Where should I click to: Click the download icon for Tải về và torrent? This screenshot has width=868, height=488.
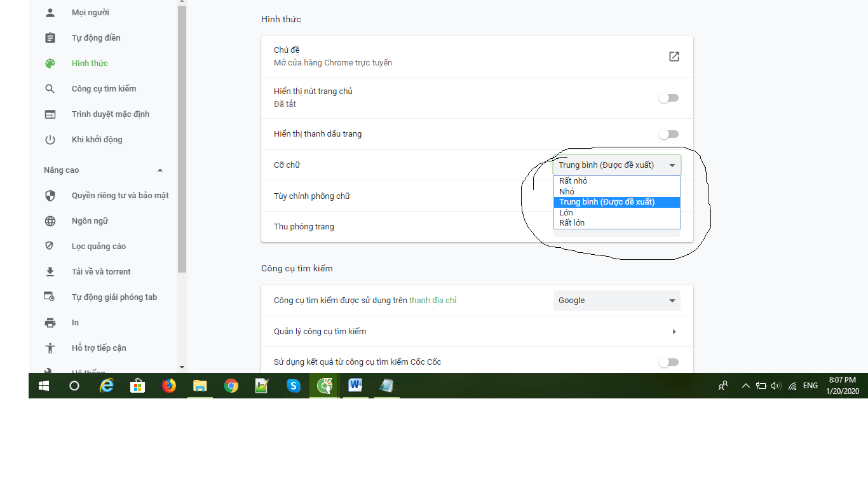(x=50, y=272)
